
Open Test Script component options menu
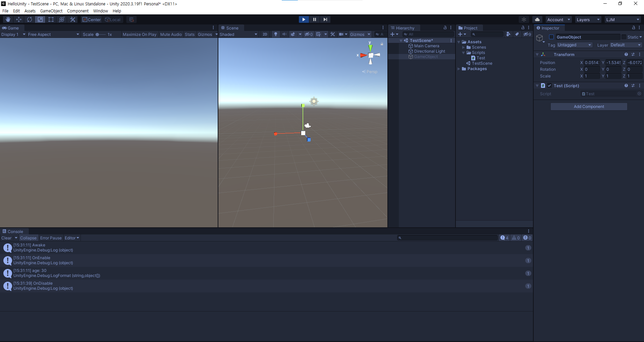pyautogui.click(x=640, y=85)
